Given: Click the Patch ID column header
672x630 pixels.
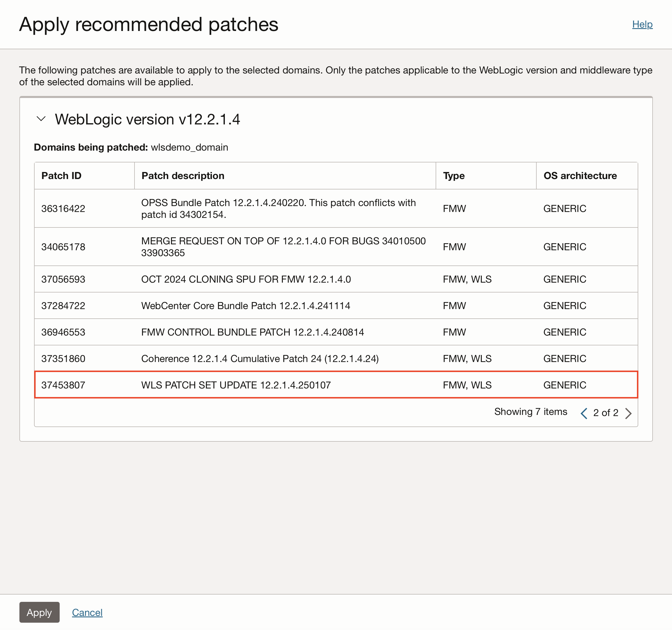Looking at the screenshot, I should [x=61, y=175].
